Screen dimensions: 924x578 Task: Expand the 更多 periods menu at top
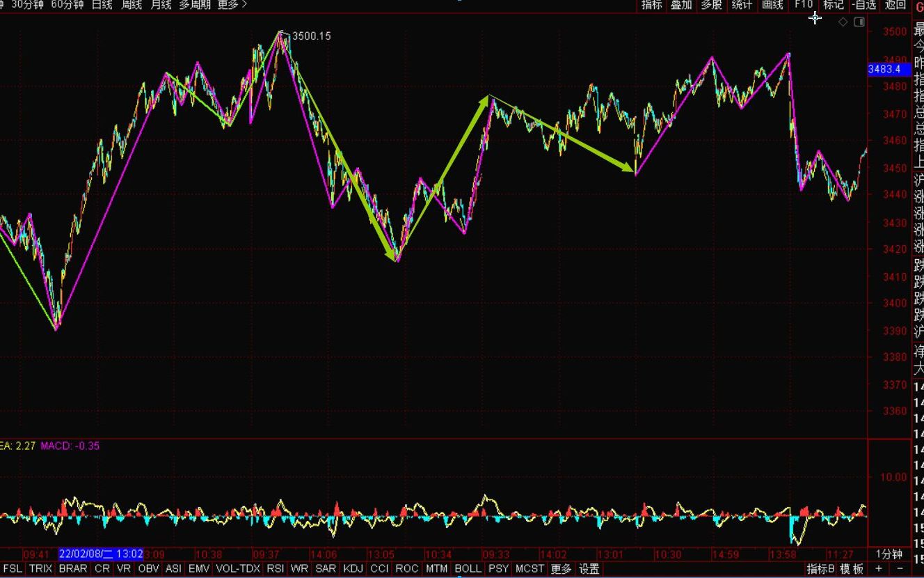click(232, 5)
